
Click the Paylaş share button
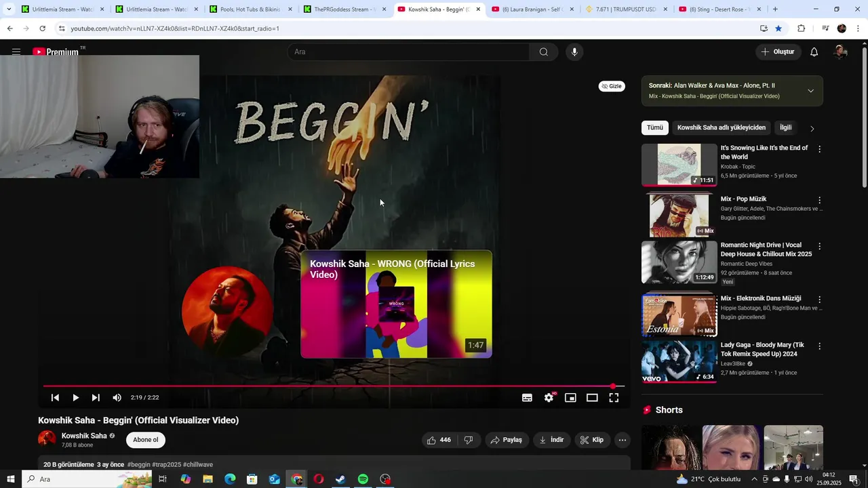click(507, 440)
